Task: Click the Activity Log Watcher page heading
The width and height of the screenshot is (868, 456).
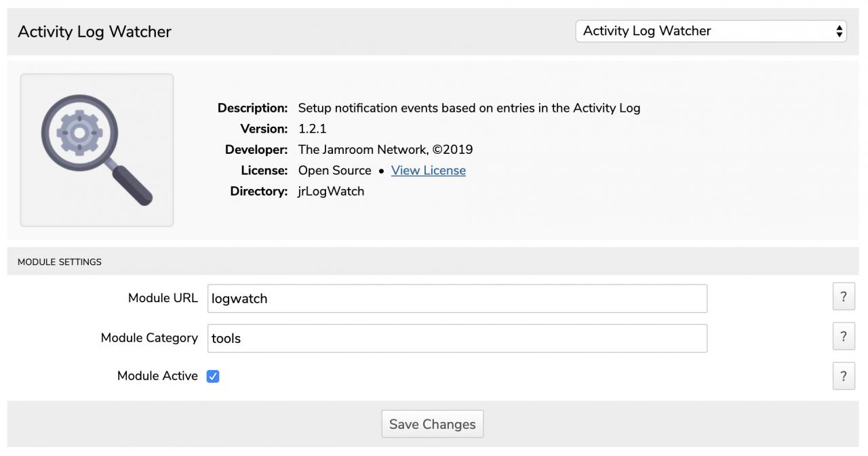Action: tap(94, 32)
